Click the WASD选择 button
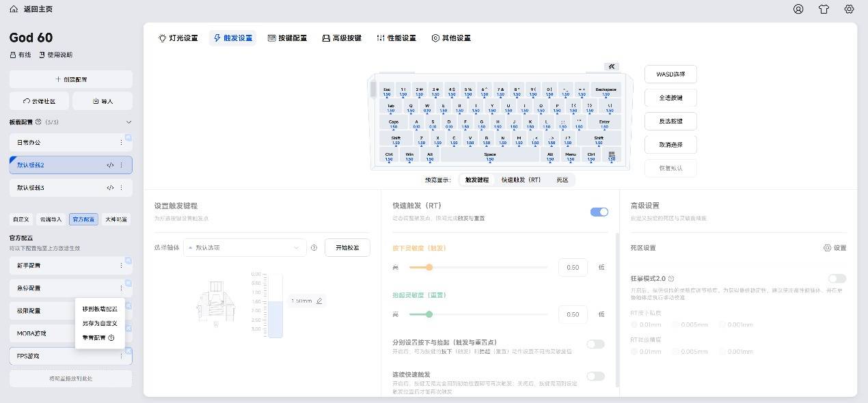The height and width of the screenshot is (403, 868). [x=670, y=74]
